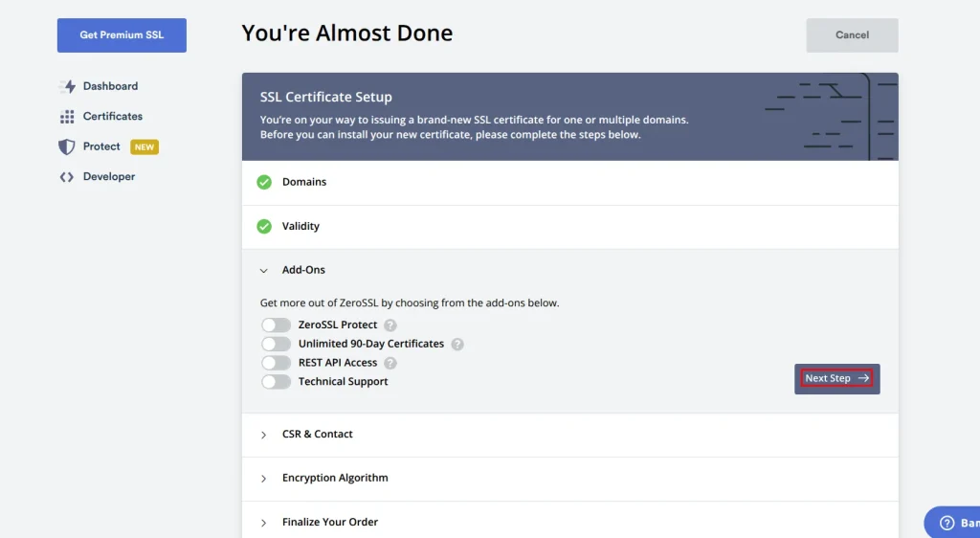Expand the Finalize Your Order section
The image size is (980, 538).
pos(570,521)
